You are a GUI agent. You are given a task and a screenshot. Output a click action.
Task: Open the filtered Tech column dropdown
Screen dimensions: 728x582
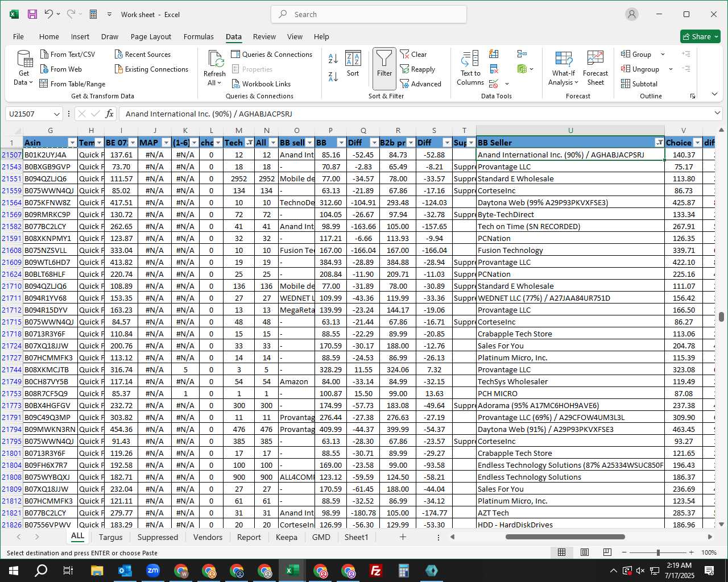coord(249,143)
